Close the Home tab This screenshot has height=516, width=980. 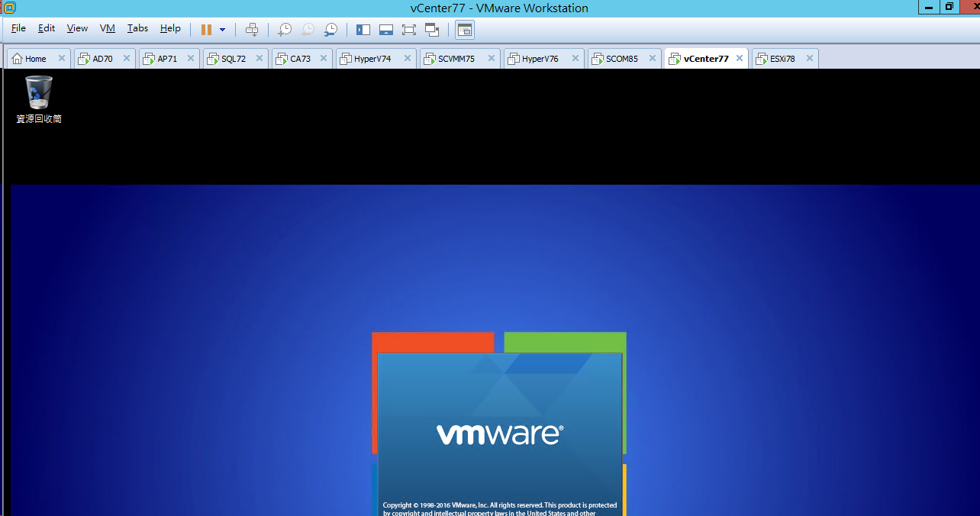pos(62,59)
